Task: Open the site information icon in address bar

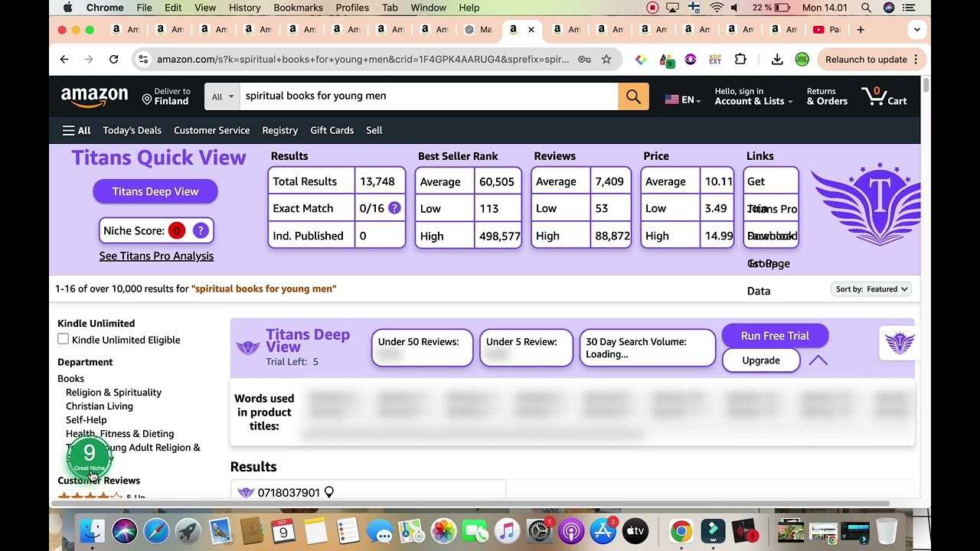Action: point(142,60)
